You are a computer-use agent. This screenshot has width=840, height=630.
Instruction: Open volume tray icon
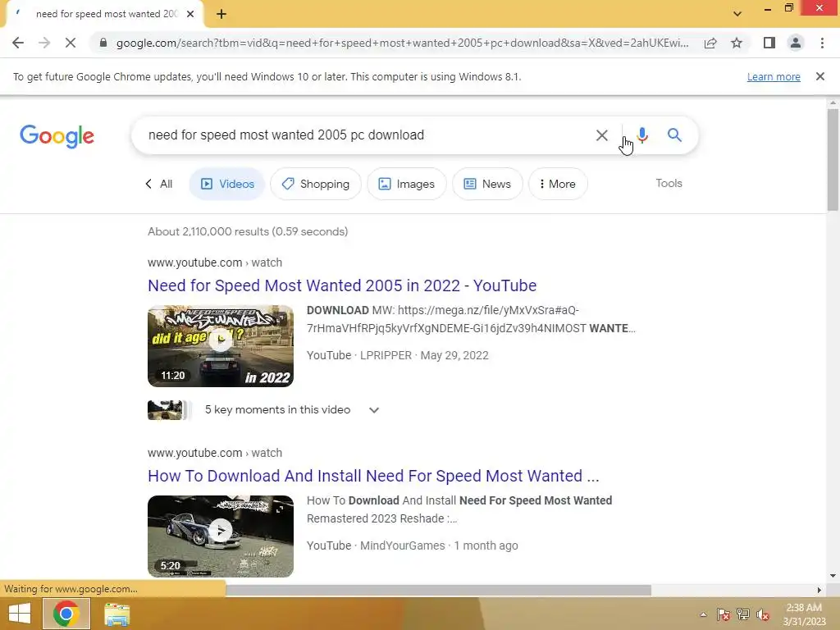(763, 614)
